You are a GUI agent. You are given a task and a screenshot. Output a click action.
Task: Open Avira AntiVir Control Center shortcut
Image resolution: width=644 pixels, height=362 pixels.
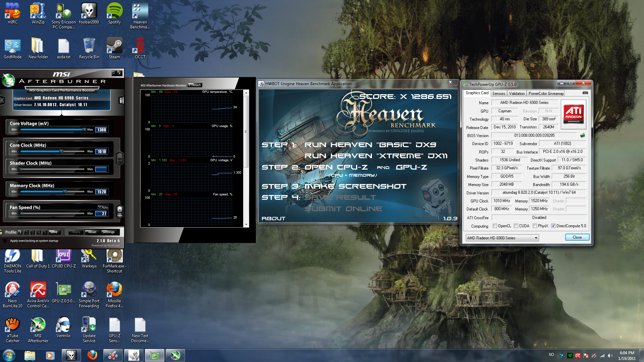point(38,295)
